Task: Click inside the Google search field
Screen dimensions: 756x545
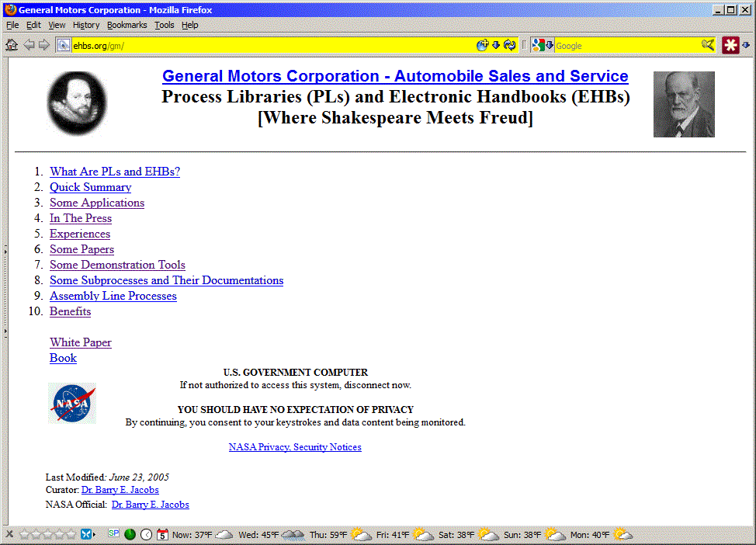Action: tap(627, 46)
